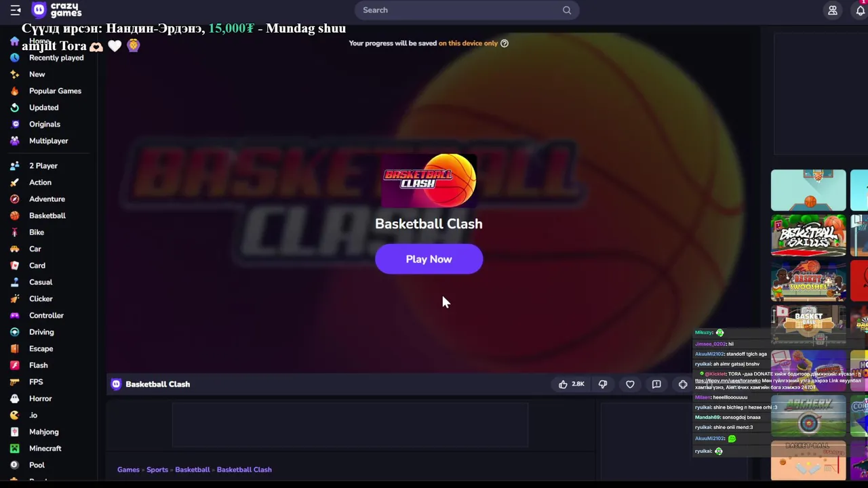This screenshot has height=488, width=868.
Task: Click the Basketball Clash game logo image
Action: click(429, 180)
